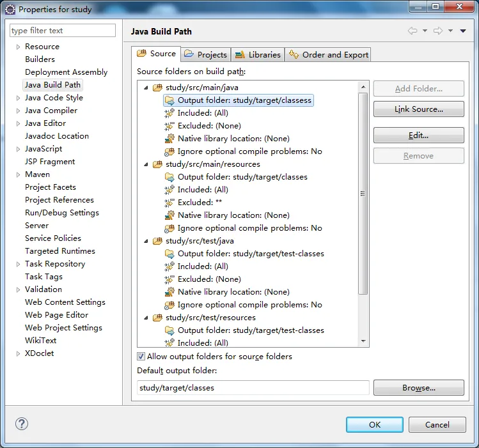This screenshot has width=479, height=448.
Task: Click the back navigation arrow icon
Action: click(412, 31)
